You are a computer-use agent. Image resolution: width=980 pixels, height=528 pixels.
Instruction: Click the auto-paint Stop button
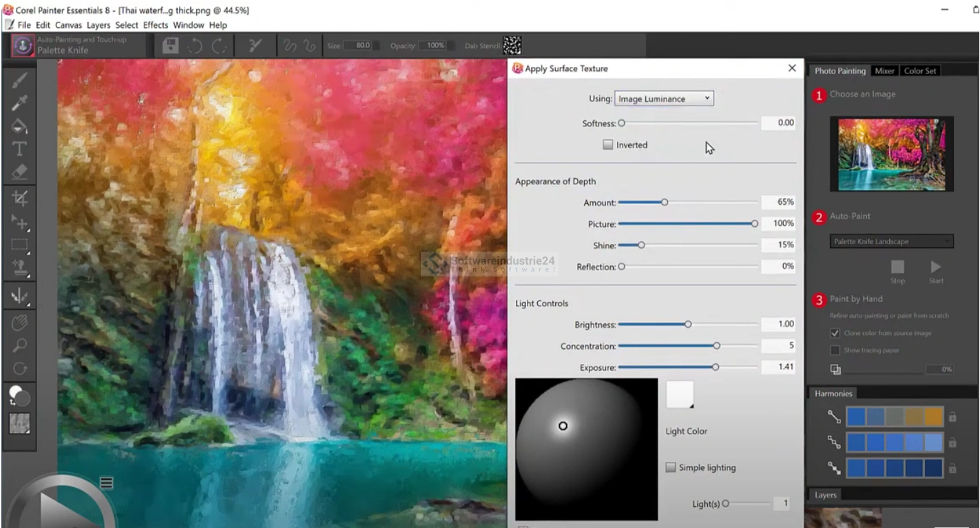pyautogui.click(x=897, y=267)
